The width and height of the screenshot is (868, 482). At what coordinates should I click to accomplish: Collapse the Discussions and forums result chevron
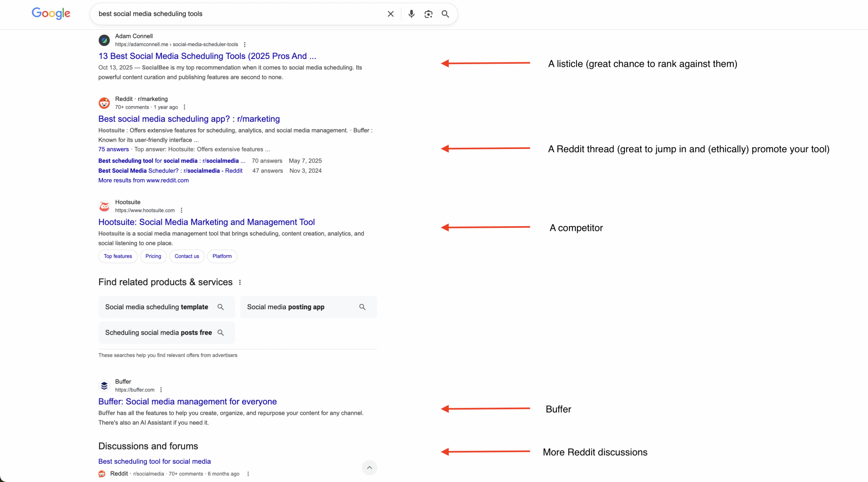pos(369,467)
